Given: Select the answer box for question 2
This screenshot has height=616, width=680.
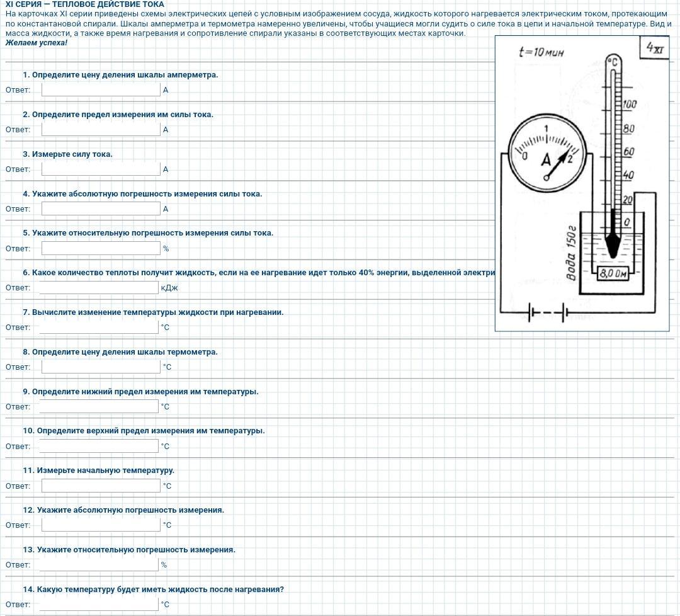Looking at the screenshot, I should coord(101,130).
